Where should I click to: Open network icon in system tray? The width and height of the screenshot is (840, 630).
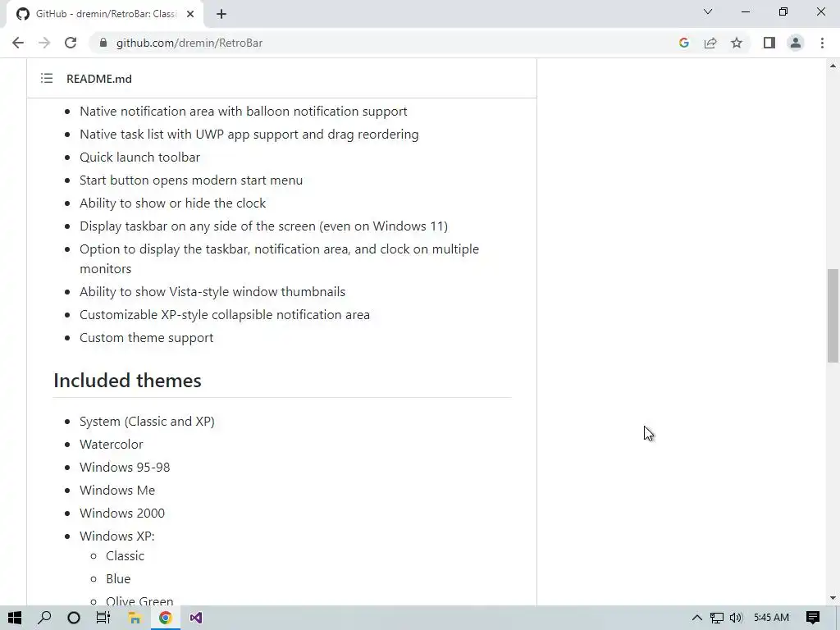click(717, 618)
